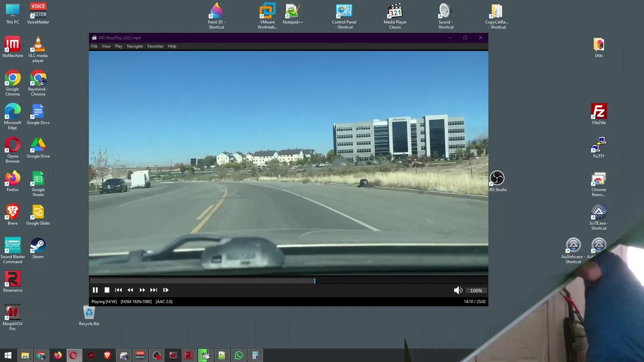
Task: Click the video frame to toggle playback
Action: click(288, 163)
